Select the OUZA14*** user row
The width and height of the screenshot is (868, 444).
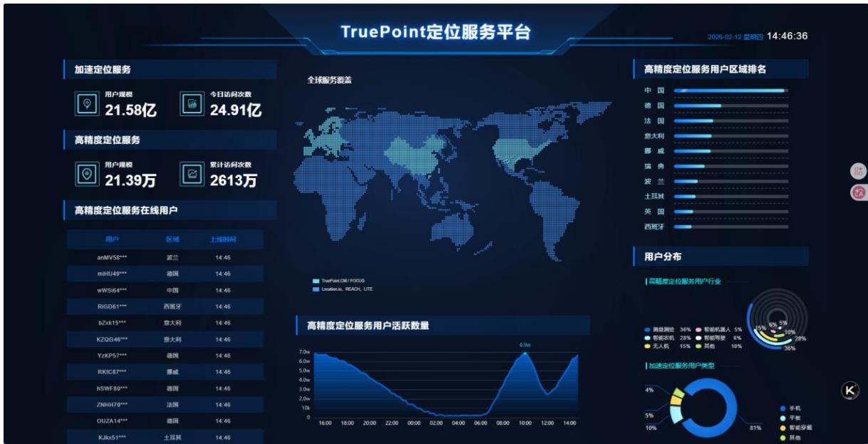point(165,421)
